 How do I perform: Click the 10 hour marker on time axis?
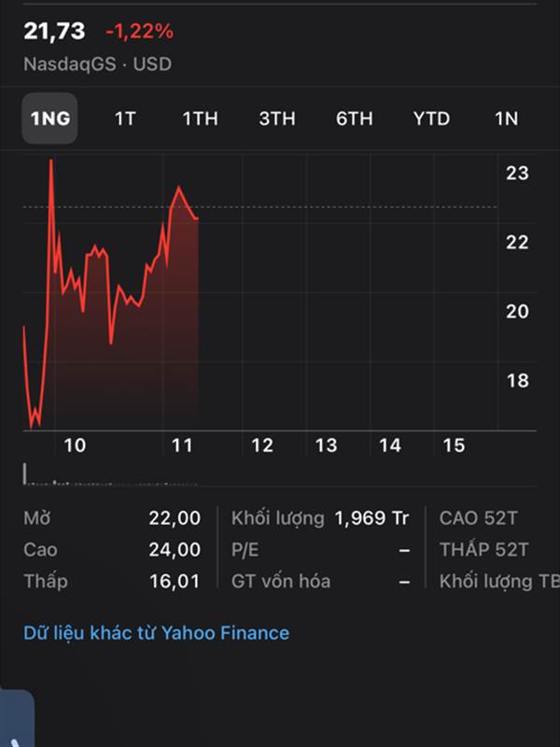pos(75,445)
